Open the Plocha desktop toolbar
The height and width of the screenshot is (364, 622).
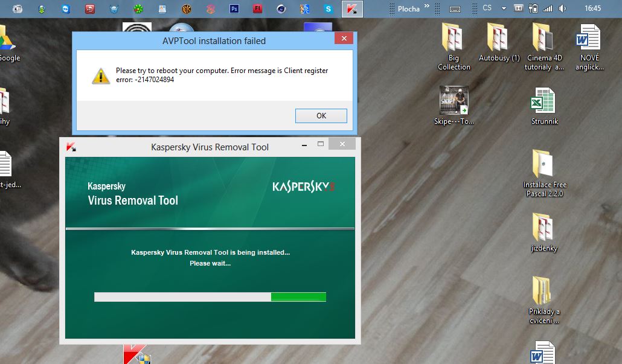pos(409,8)
